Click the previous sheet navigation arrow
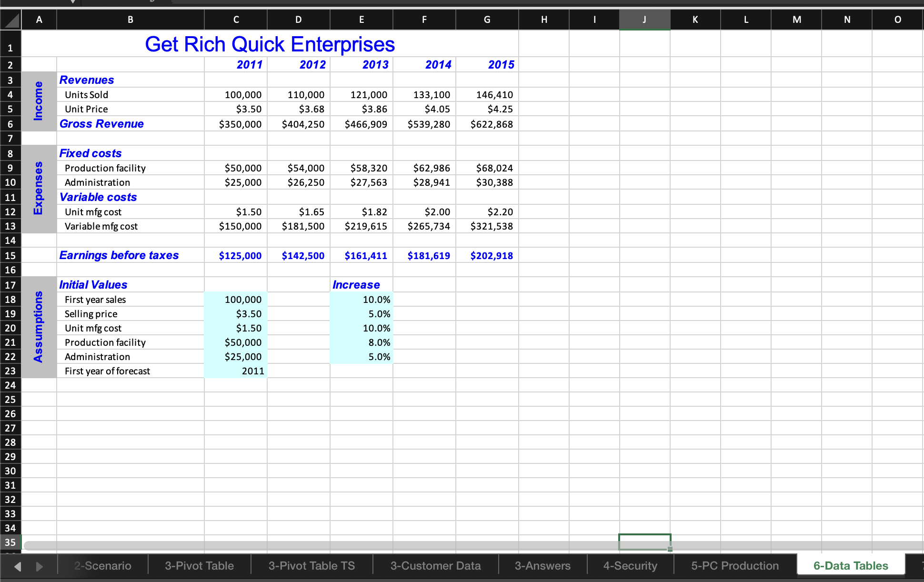The width and height of the screenshot is (924, 582). tap(17, 566)
